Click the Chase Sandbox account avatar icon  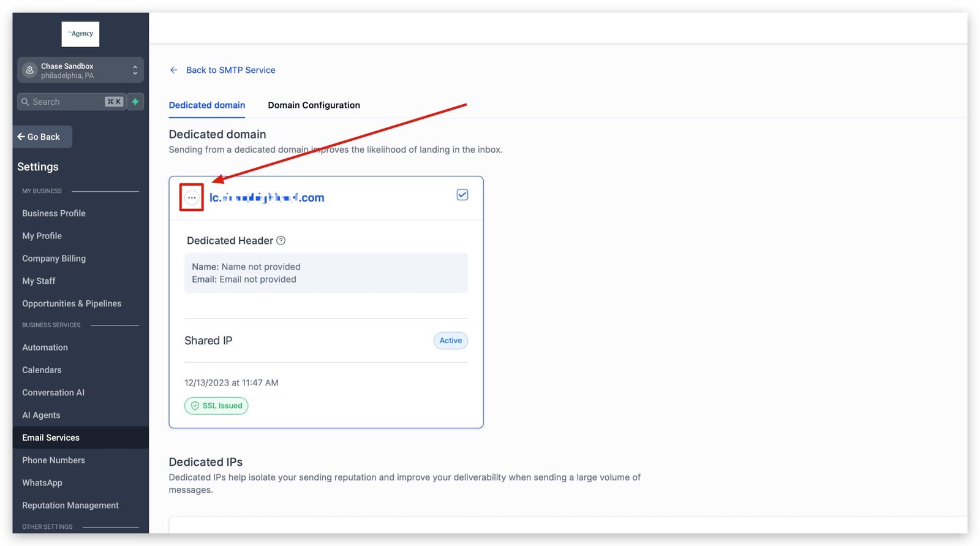click(x=29, y=70)
